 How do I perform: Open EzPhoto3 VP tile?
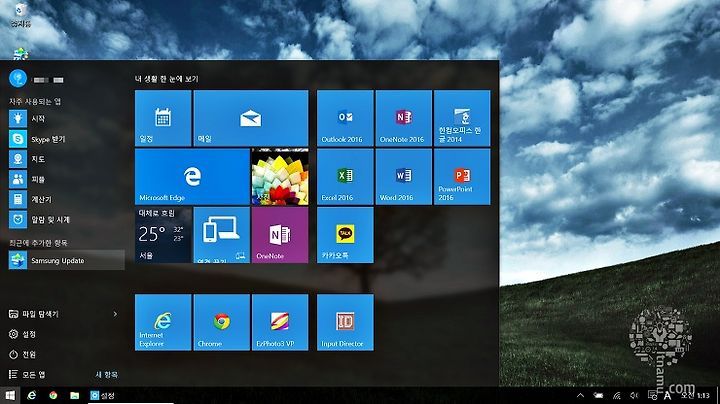click(280, 322)
